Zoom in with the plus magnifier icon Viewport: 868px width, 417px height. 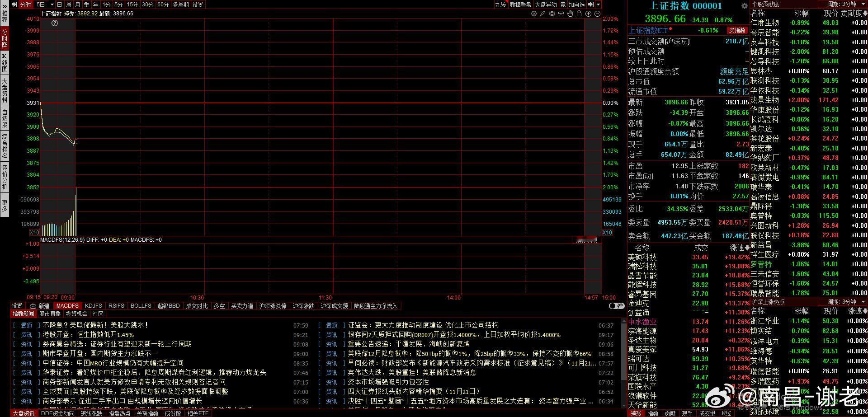point(589,14)
